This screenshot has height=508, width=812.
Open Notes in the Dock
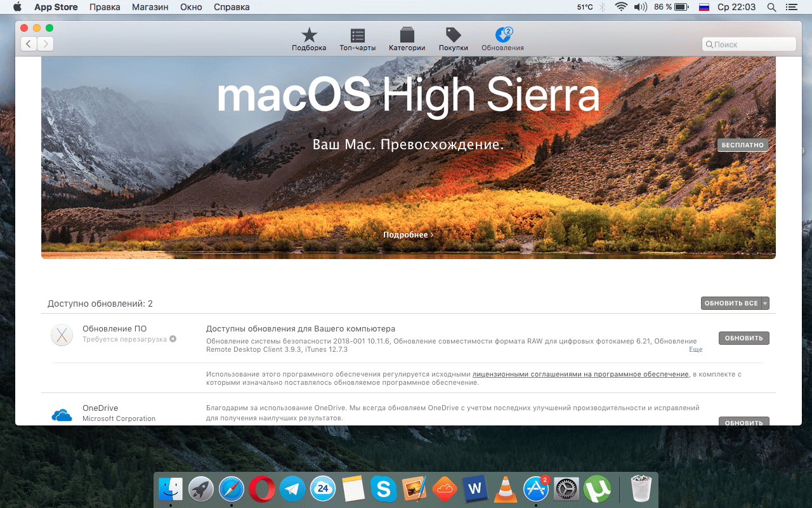pos(353,489)
